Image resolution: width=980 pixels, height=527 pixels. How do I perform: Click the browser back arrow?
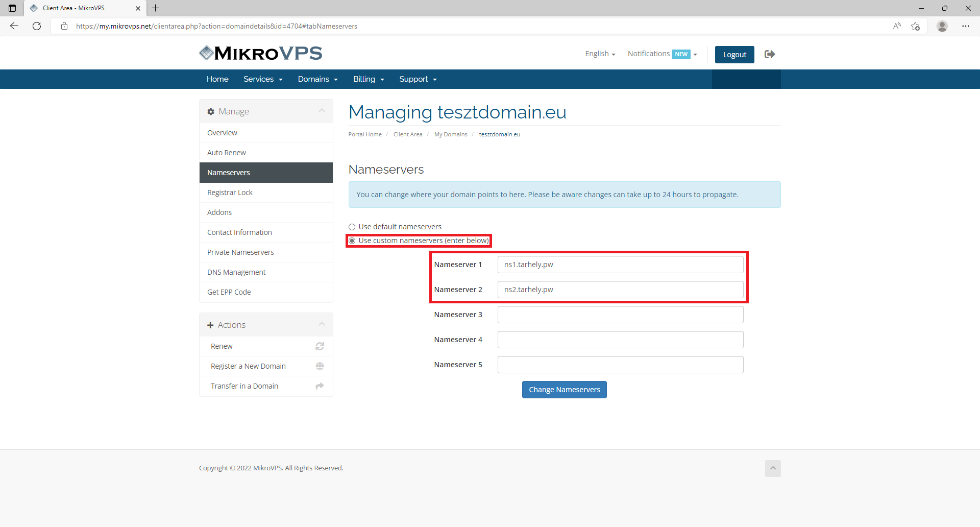coord(14,26)
